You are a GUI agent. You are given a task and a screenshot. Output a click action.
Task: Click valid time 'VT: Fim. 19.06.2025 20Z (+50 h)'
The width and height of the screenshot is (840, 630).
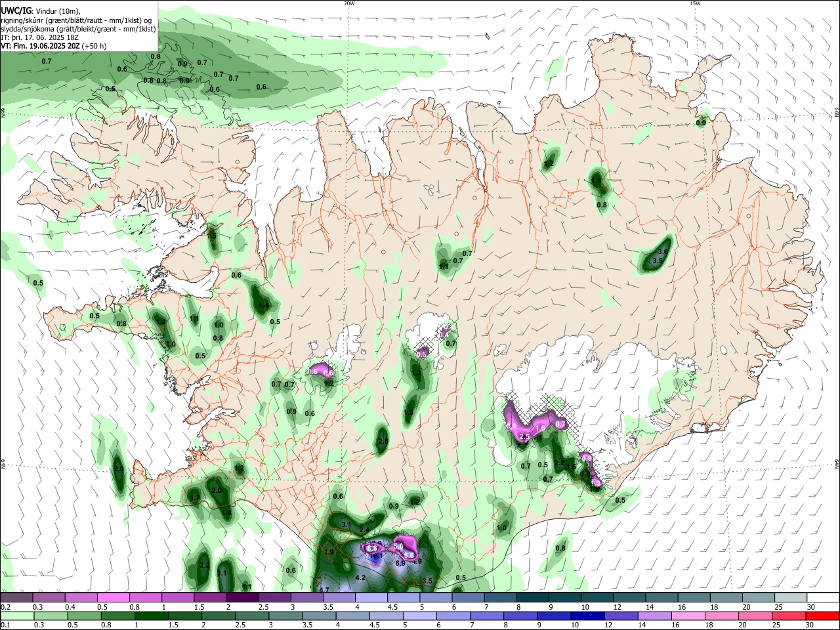point(54,47)
